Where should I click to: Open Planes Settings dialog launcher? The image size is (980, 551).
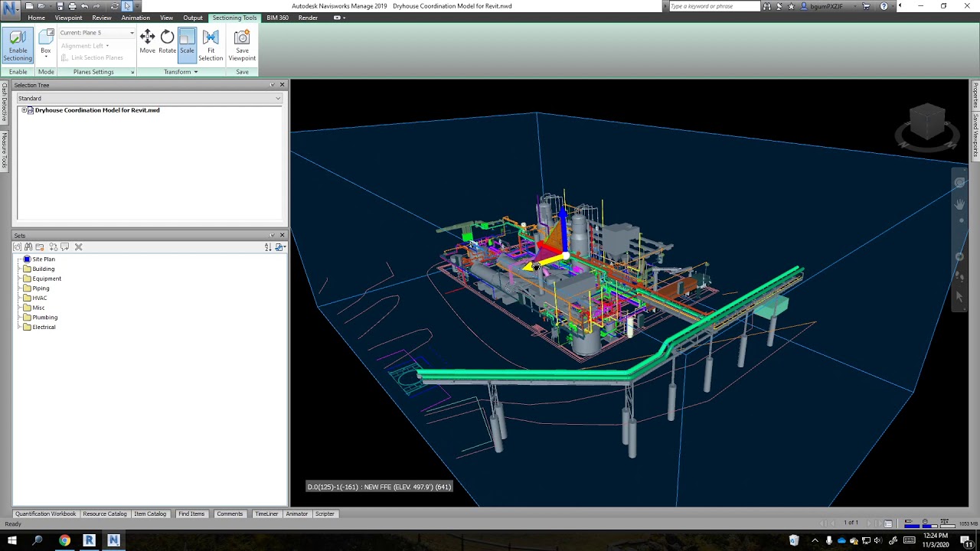tap(132, 72)
